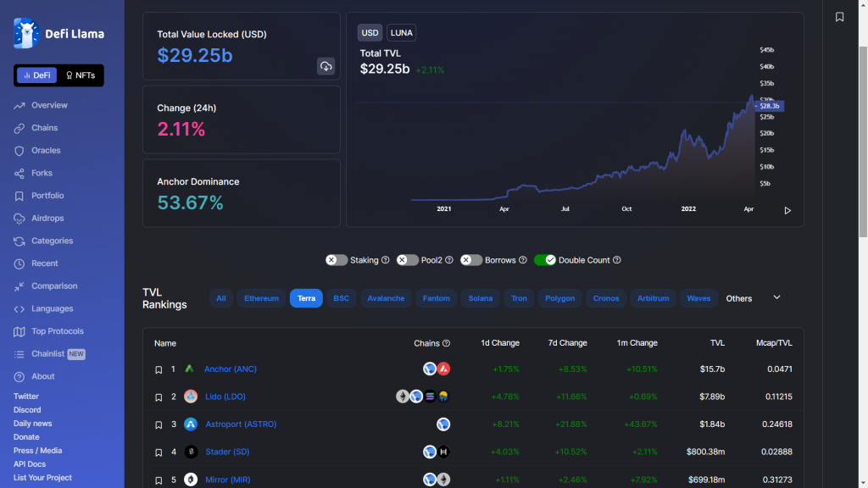Disable the Double Count toggle
Image resolution: width=868 pixels, height=488 pixels.
545,260
